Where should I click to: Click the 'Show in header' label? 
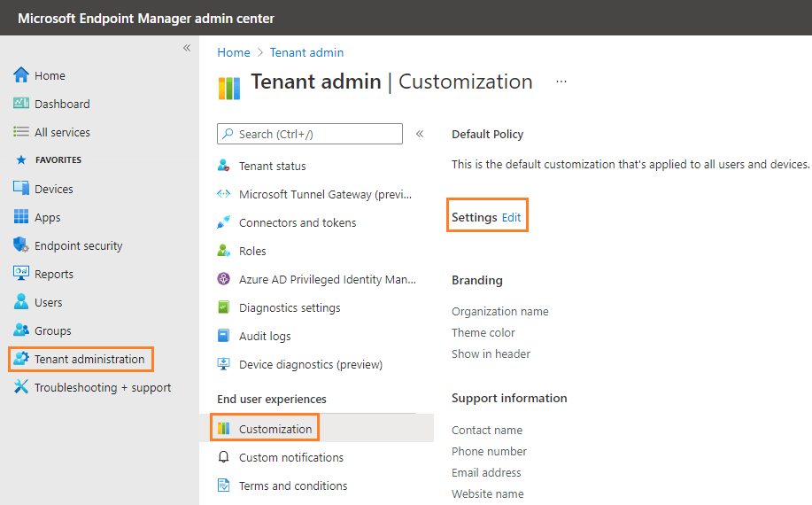pos(491,353)
